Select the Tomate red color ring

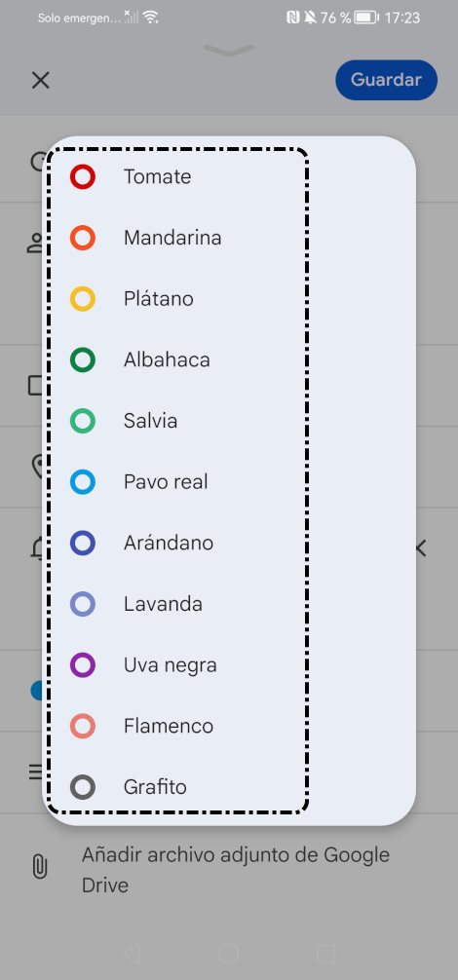[83, 177]
